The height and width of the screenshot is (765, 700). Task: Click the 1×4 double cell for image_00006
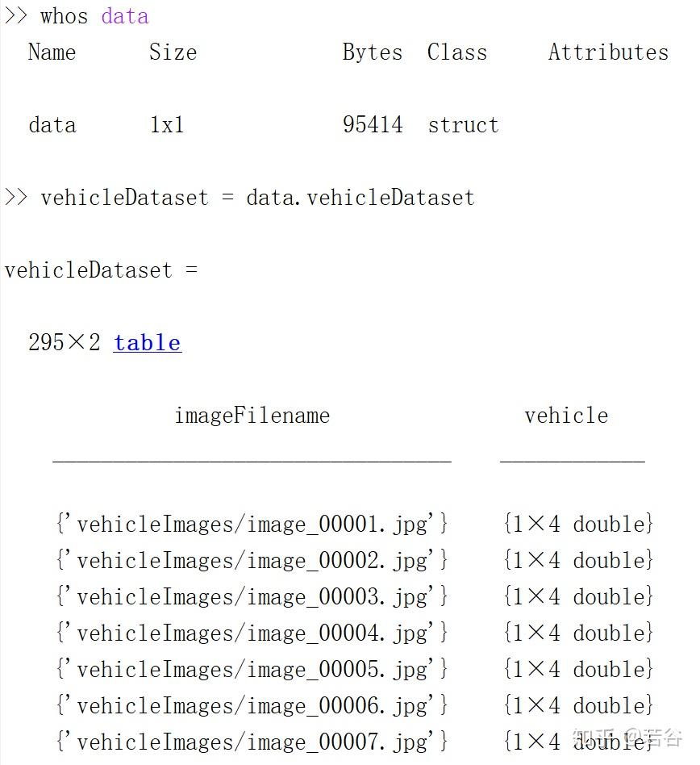(x=578, y=705)
